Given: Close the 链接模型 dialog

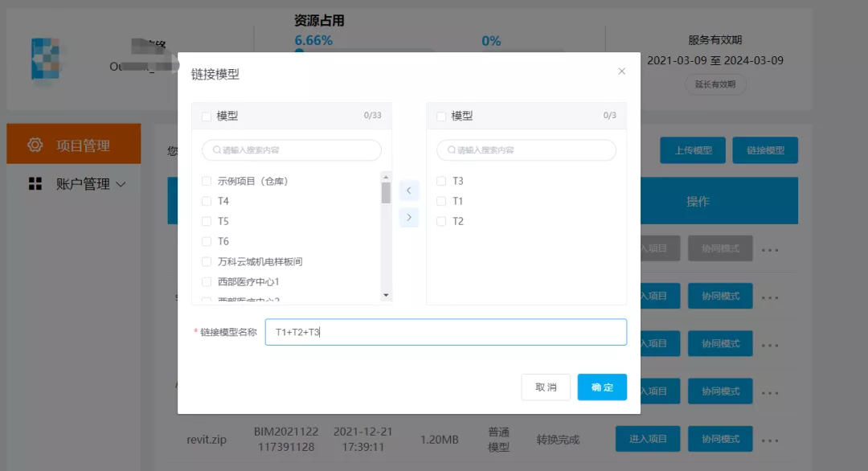Looking at the screenshot, I should click(621, 72).
